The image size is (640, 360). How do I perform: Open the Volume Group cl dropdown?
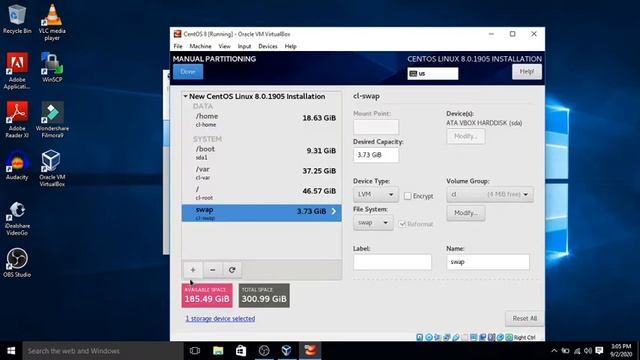(x=490, y=195)
